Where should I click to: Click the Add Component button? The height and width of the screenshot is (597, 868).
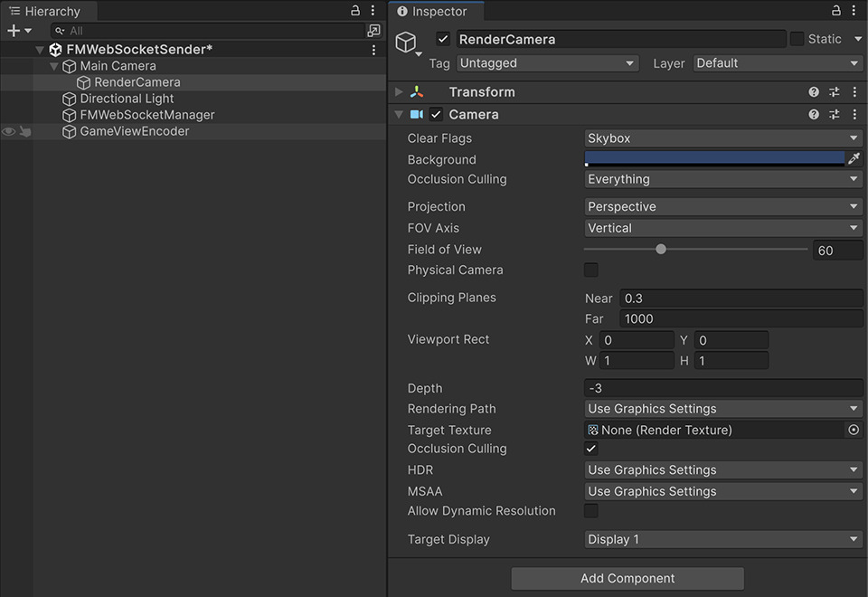click(627, 578)
